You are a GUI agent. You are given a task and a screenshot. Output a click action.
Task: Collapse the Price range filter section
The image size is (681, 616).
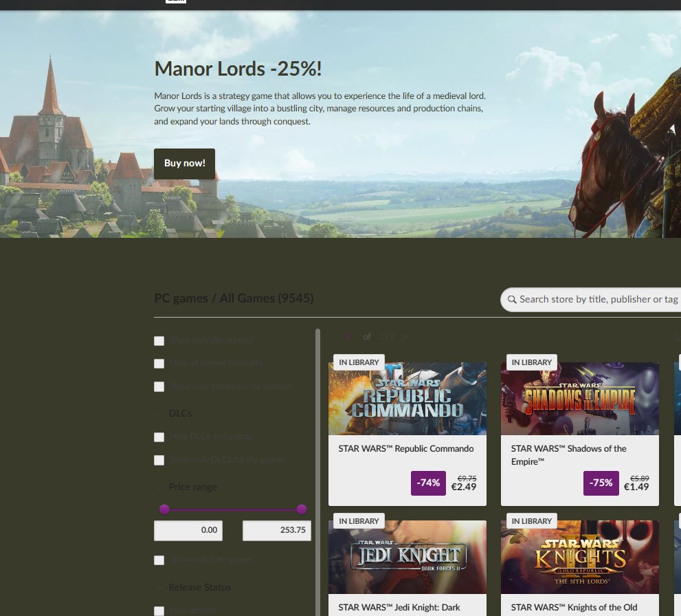(x=192, y=487)
